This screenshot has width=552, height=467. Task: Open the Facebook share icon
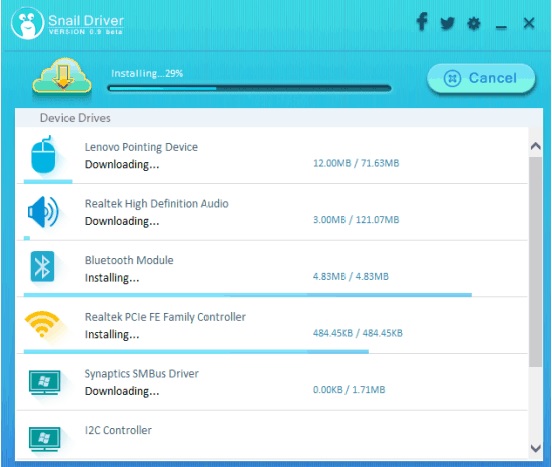tap(422, 22)
